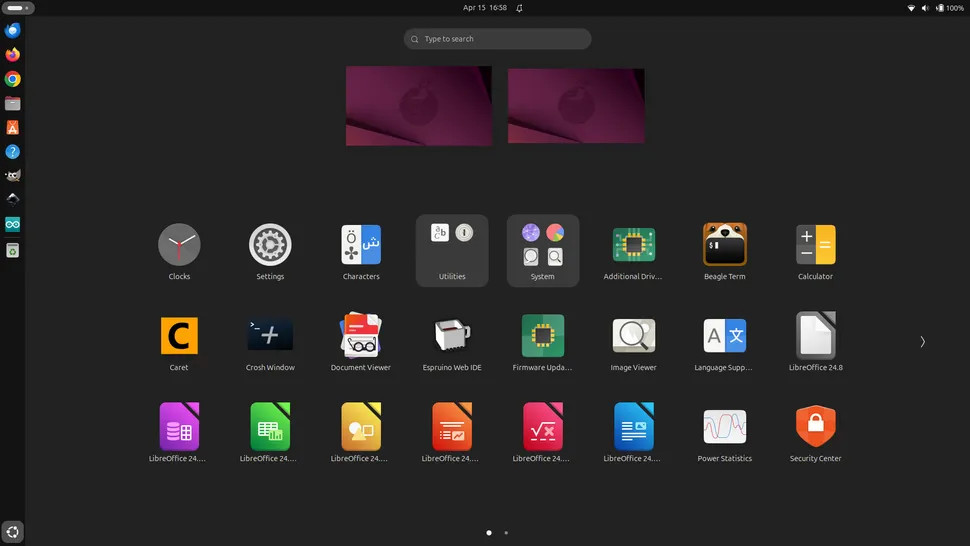Launch LibreOffice 24.8 Start Center
Image resolution: width=970 pixels, height=546 pixels.
pyautogui.click(x=815, y=336)
